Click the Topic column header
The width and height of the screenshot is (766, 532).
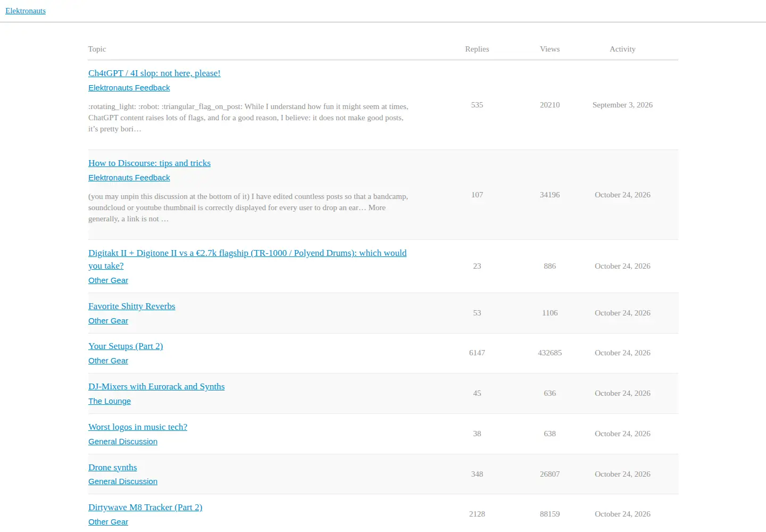(97, 49)
